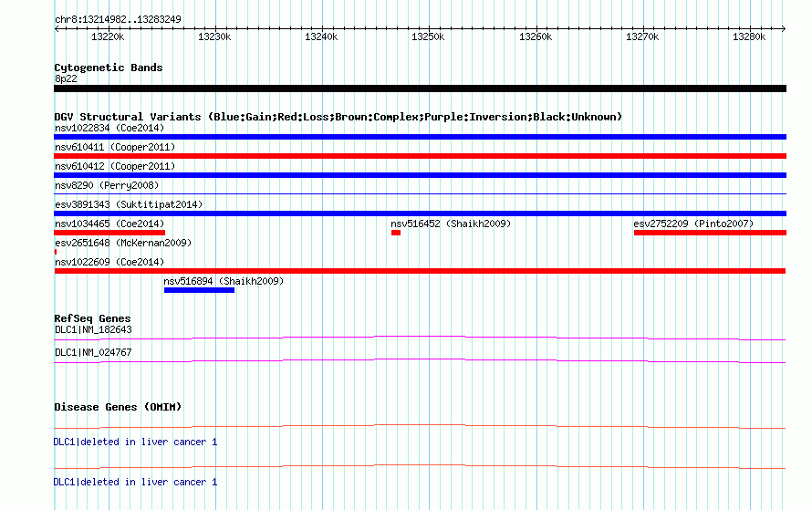Click the small red nsv516452 bar
The image size is (812, 510).
coord(396,233)
